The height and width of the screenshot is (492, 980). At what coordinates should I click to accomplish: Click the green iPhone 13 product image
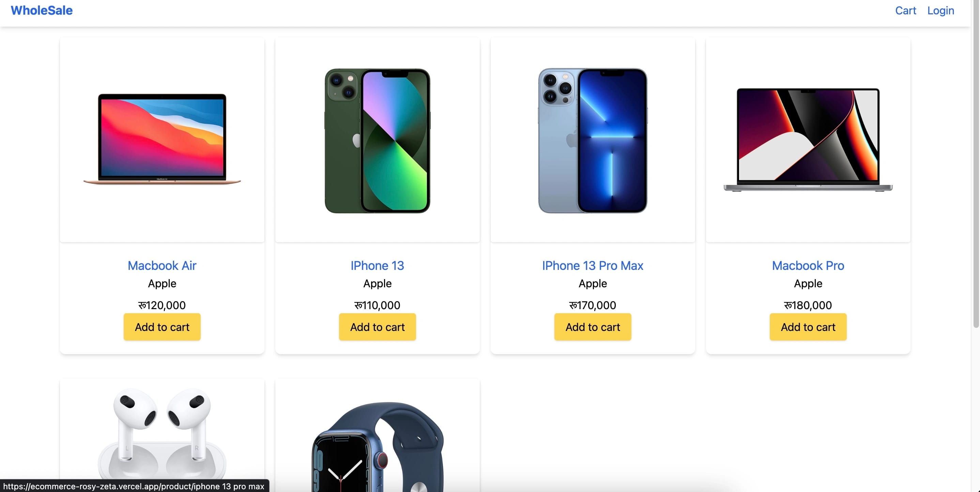pos(378,141)
